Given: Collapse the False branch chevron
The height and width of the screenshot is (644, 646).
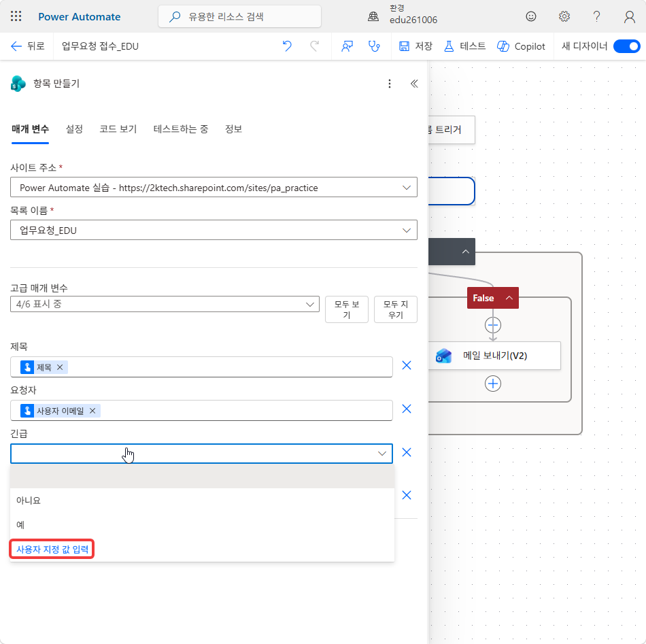Looking at the screenshot, I should click(509, 298).
